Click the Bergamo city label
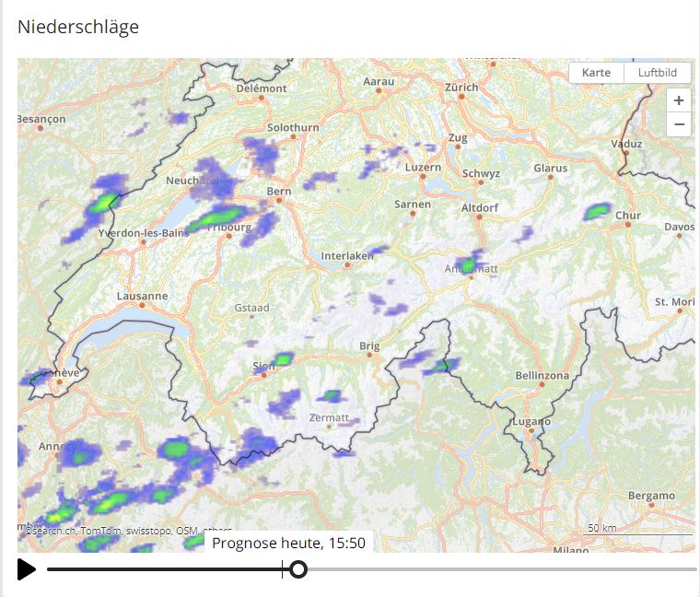700x597 pixels. [x=650, y=496]
